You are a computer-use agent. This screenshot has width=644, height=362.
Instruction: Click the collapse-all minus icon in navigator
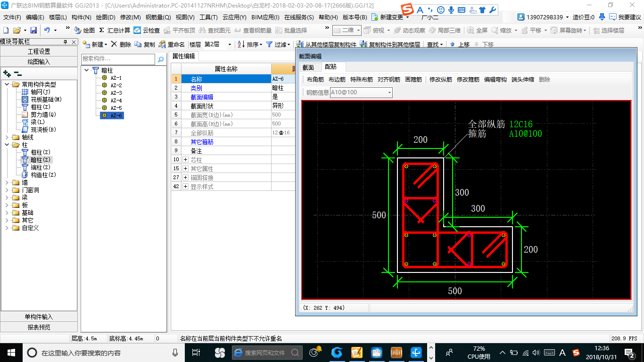tap(17, 74)
